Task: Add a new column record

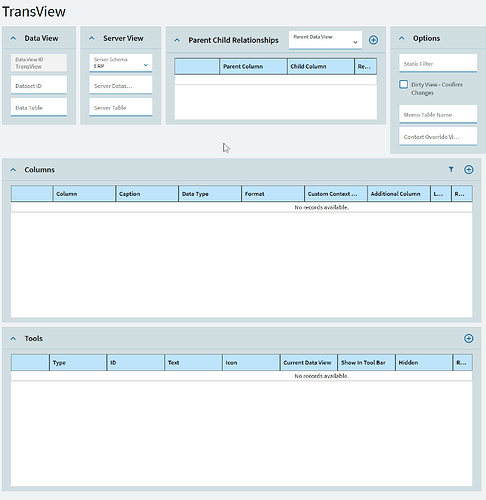Action: 469,170
